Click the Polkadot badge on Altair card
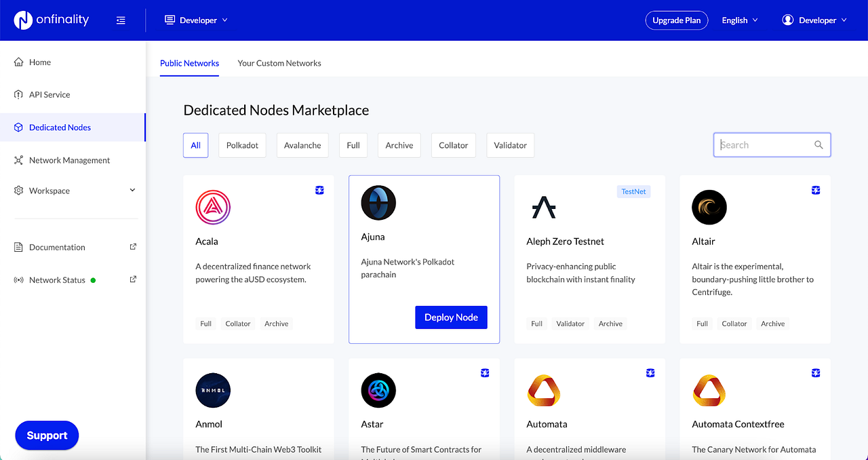The height and width of the screenshot is (460, 868). (x=816, y=190)
